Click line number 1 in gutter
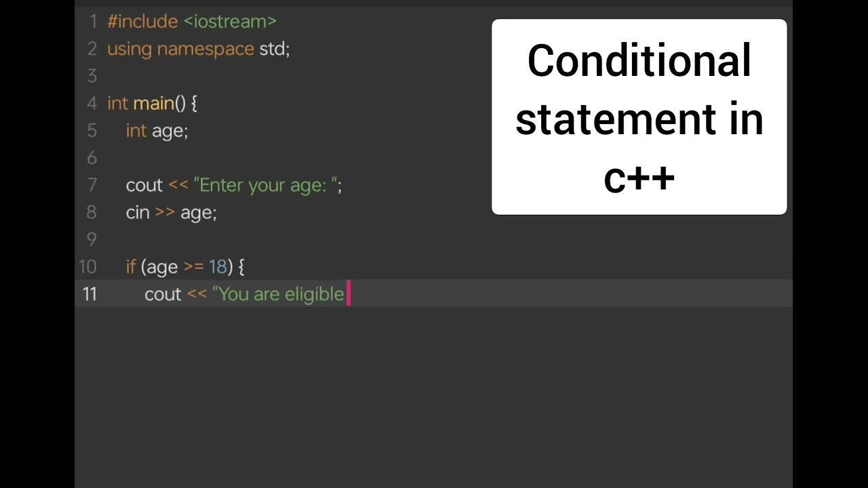868x488 pixels. coord(93,22)
